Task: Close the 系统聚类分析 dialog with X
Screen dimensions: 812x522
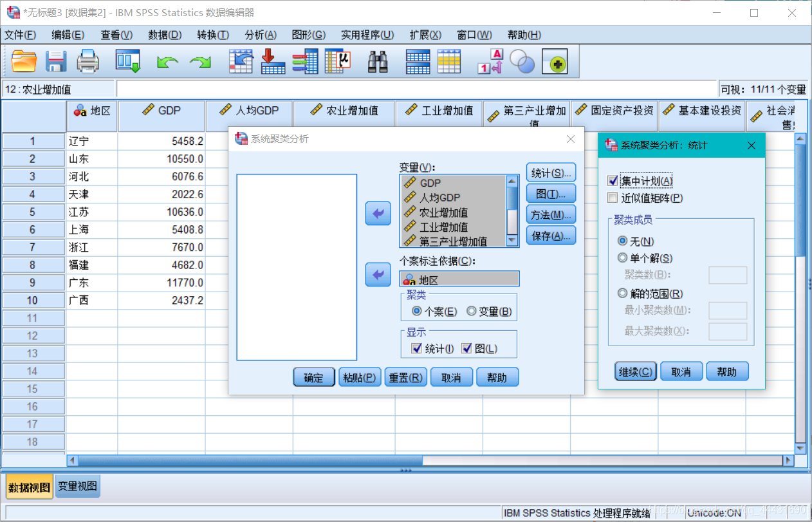Action: coord(571,139)
